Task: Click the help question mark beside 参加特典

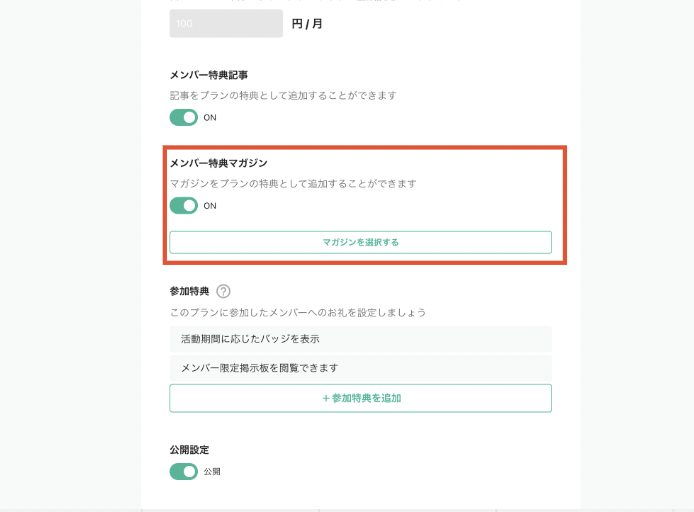Action: coord(223,291)
